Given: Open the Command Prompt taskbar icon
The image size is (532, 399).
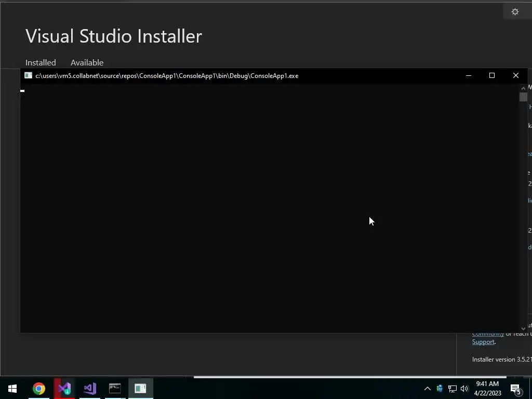Looking at the screenshot, I should (115, 389).
